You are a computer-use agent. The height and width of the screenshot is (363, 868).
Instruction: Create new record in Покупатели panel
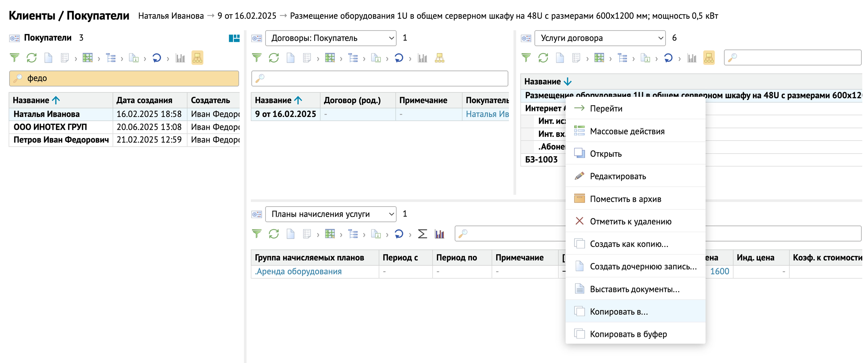coord(49,58)
